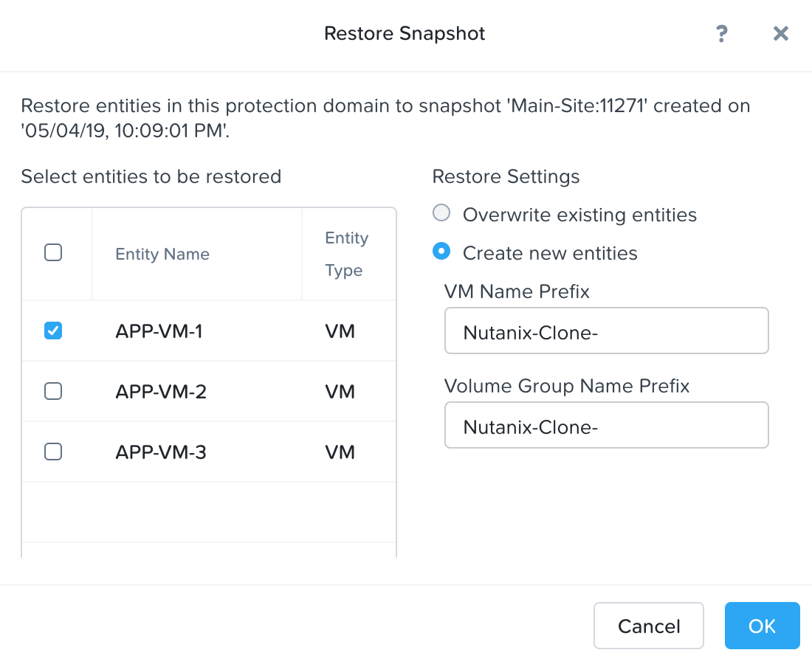Image resolution: width=812 pixels, height=664 pixels.
Task: Check the APP-VM-3 checkbox
Action: point(53,452)
